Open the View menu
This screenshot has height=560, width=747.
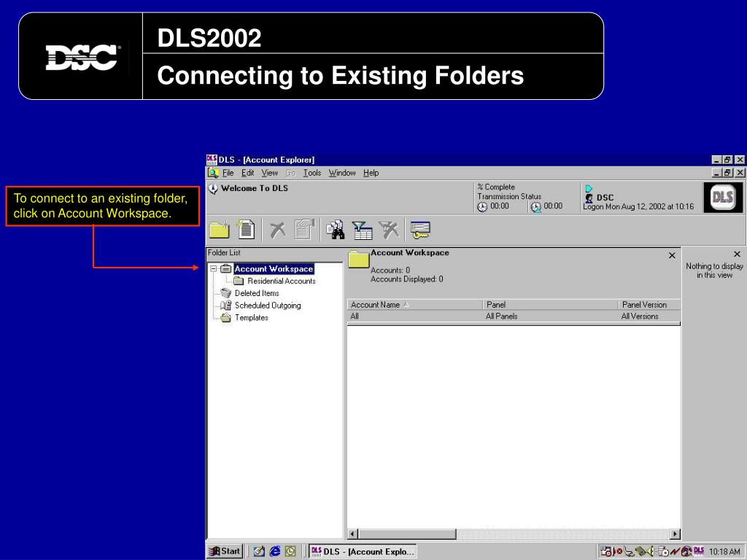(270, 173)
